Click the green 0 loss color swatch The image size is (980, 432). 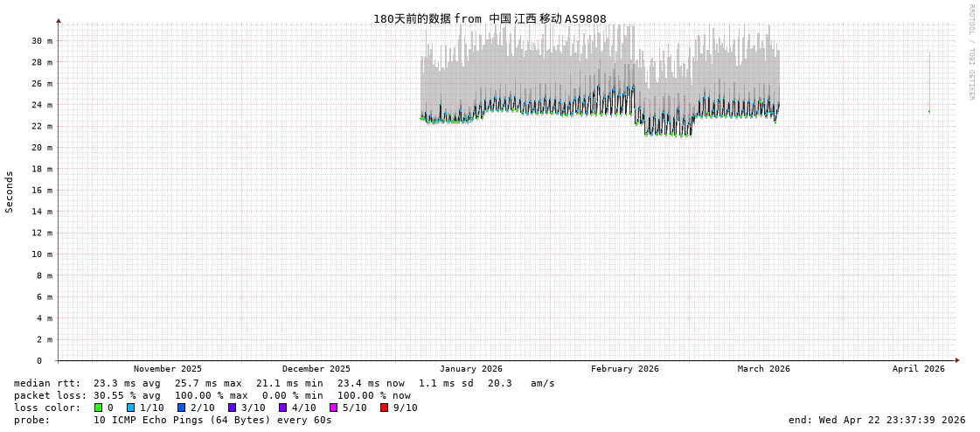pyautogui.click(x=99, y=408)
